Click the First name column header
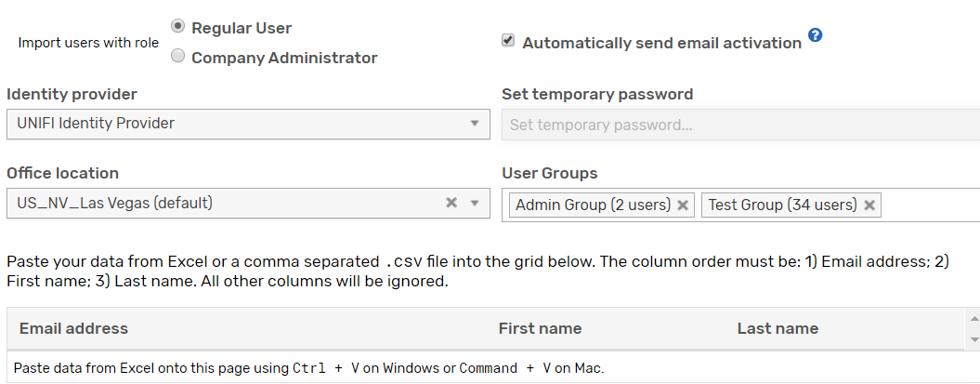 [x=540, y=328]
